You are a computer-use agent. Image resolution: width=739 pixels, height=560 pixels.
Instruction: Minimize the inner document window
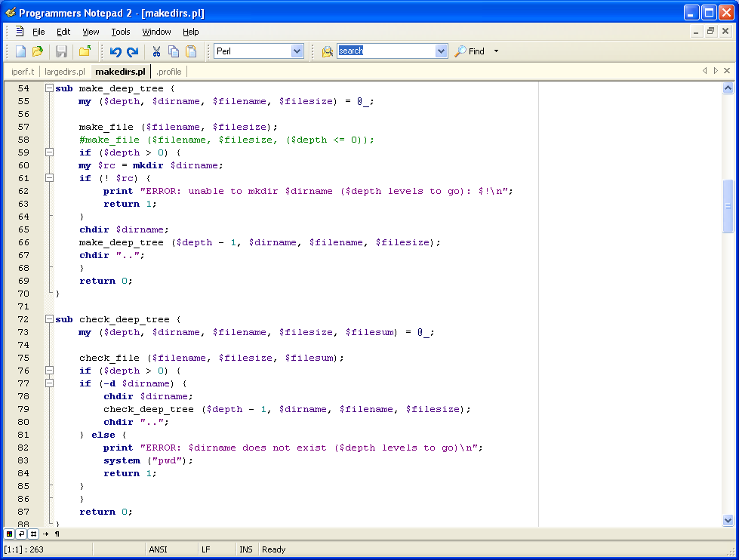tap(696, 32)
